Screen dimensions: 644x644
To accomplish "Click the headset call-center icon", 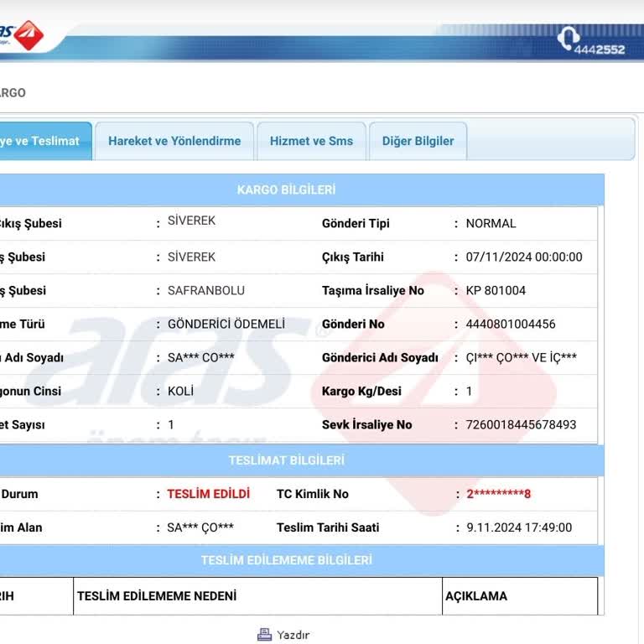I will coord(568,39).
